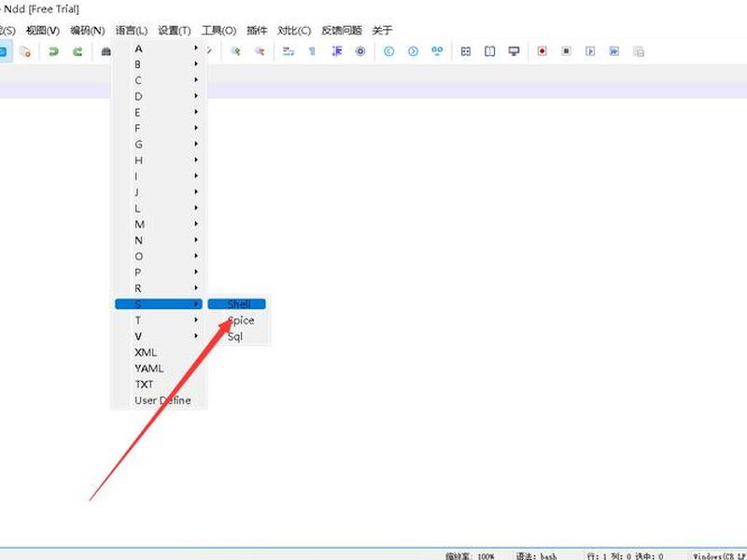Click the run macro multiple times icon

click(614, 51)
